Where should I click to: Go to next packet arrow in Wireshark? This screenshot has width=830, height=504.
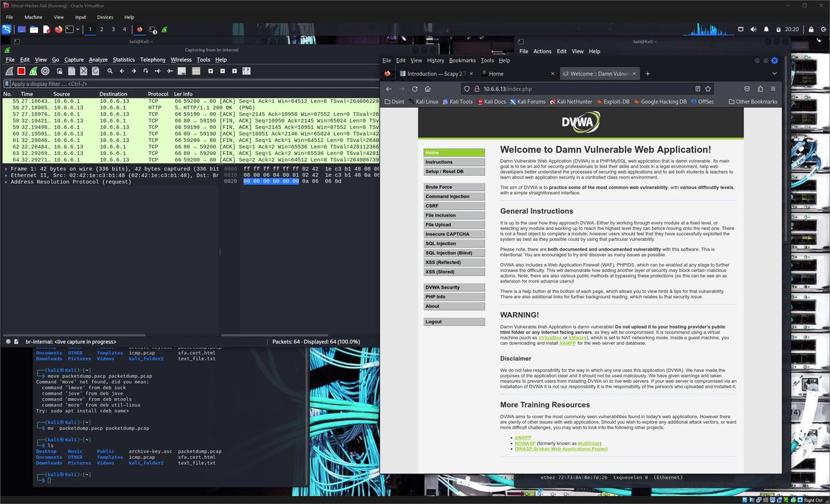134,71
